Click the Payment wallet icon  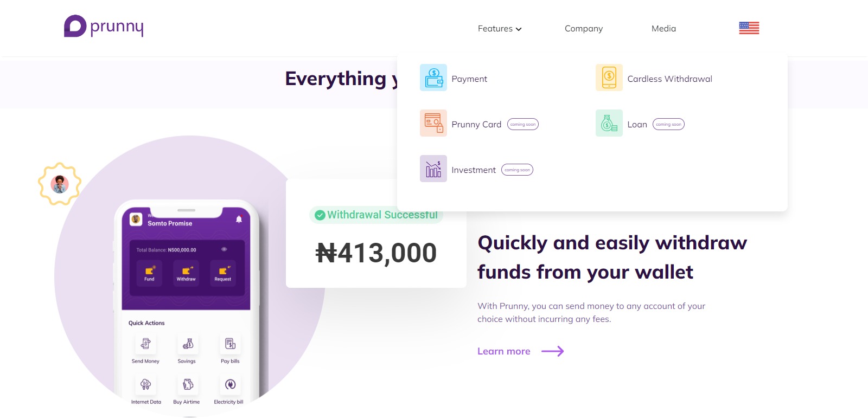(x=433, y=78)
